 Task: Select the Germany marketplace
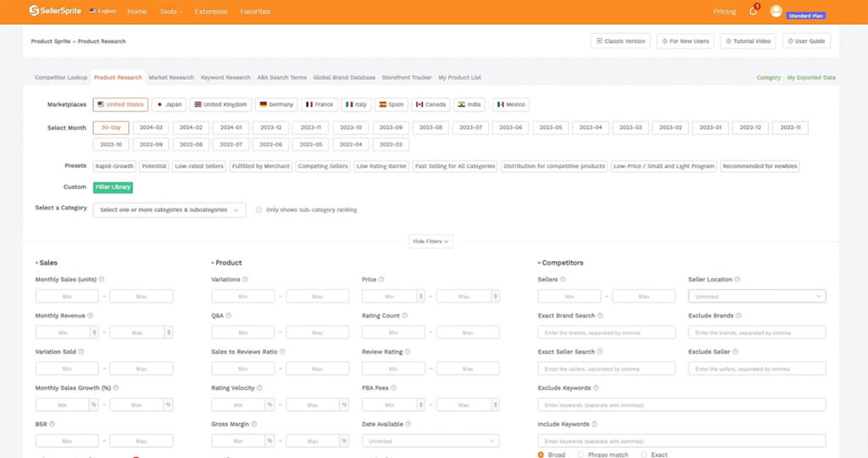pos(276,104)
